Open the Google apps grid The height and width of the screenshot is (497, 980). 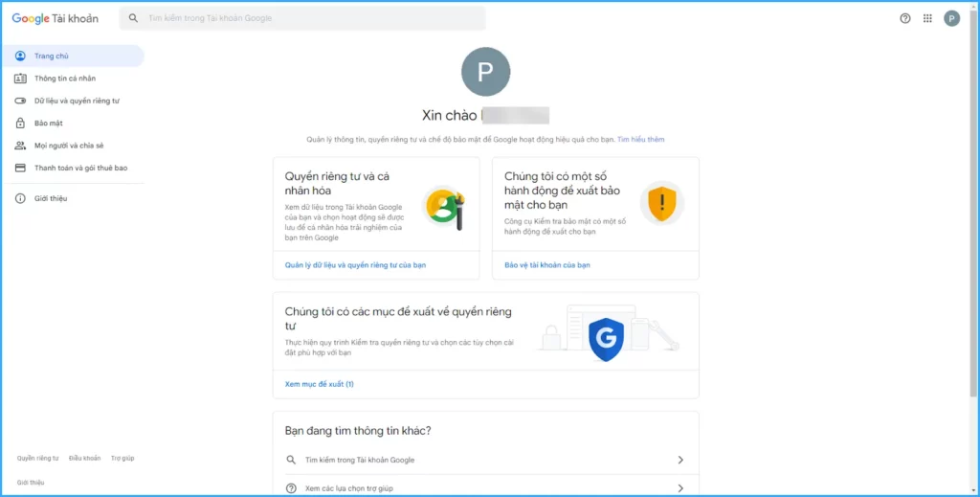927,18
